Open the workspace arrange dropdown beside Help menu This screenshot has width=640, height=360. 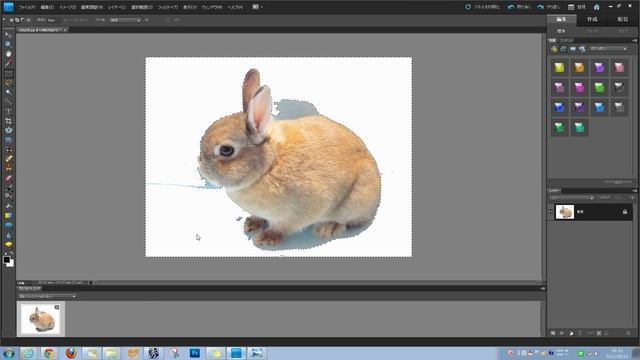[258, 7]
